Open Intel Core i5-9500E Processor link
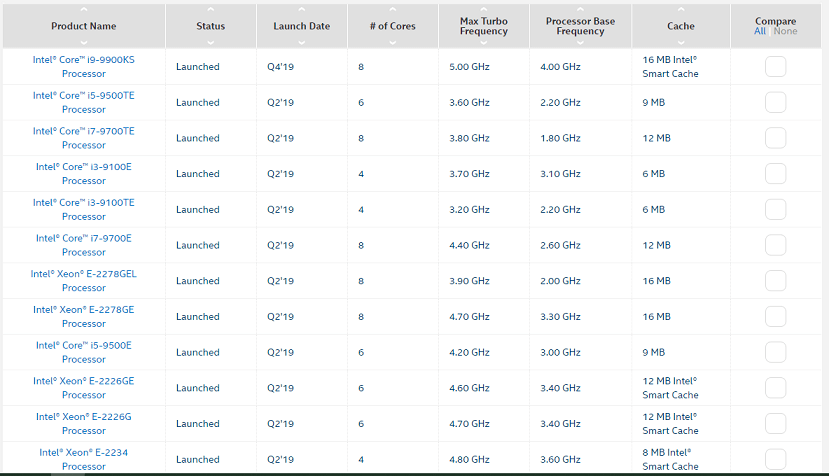This screenshot has height=476, width=829. (84, 352)
